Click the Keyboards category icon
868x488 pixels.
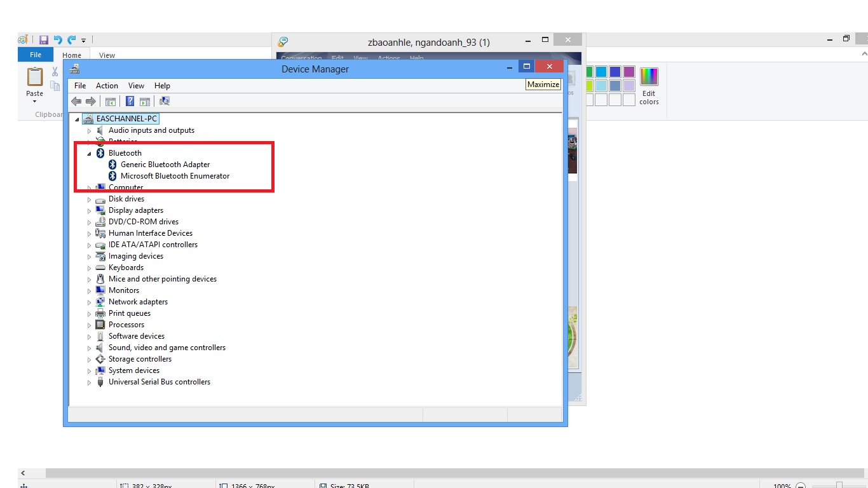point(100,268)
